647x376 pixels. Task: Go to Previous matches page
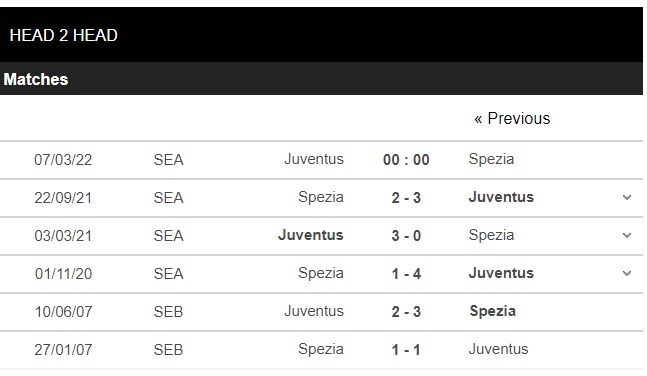(x=512, y=118)
